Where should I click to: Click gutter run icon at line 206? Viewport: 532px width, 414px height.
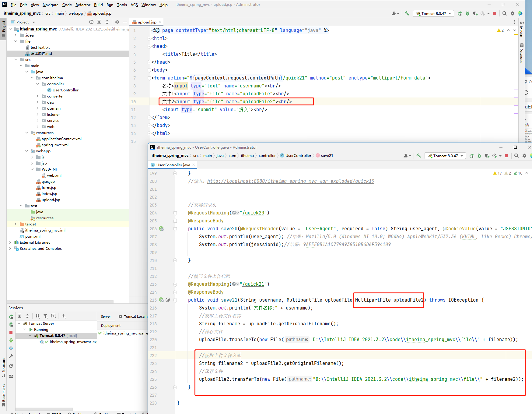pyautogui.click(x=161, y=229)
